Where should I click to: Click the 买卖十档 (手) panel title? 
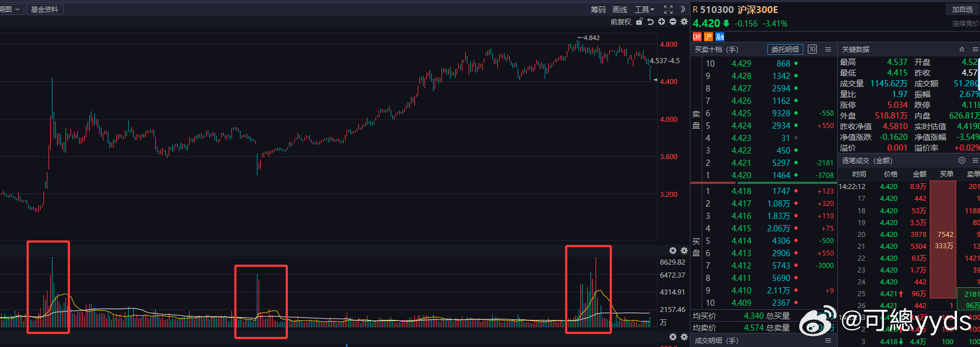pyautogui.click(x=716, y=50)
